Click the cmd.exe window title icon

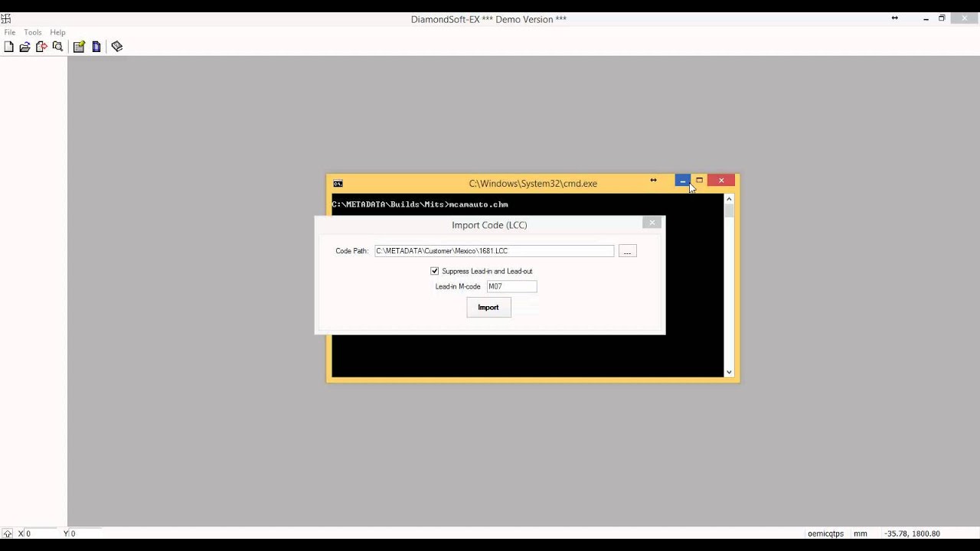coord(338,184)
